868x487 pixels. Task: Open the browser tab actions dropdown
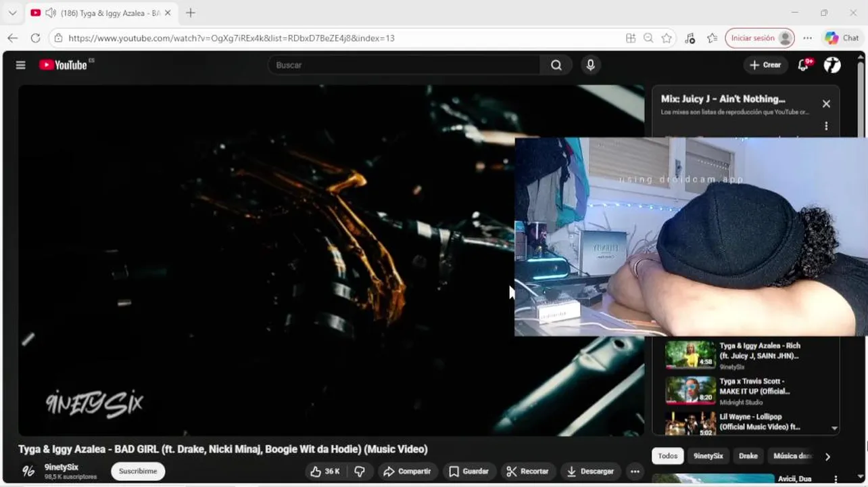coord(12,13)
